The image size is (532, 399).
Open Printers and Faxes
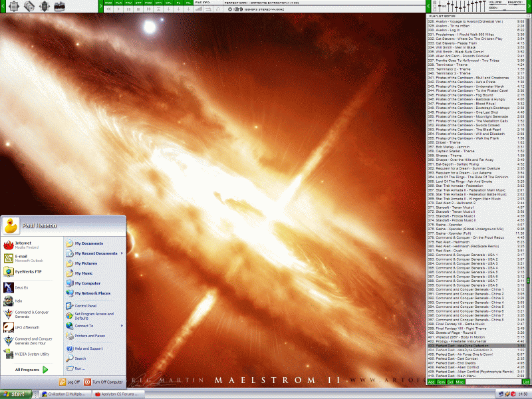point(94,336)
